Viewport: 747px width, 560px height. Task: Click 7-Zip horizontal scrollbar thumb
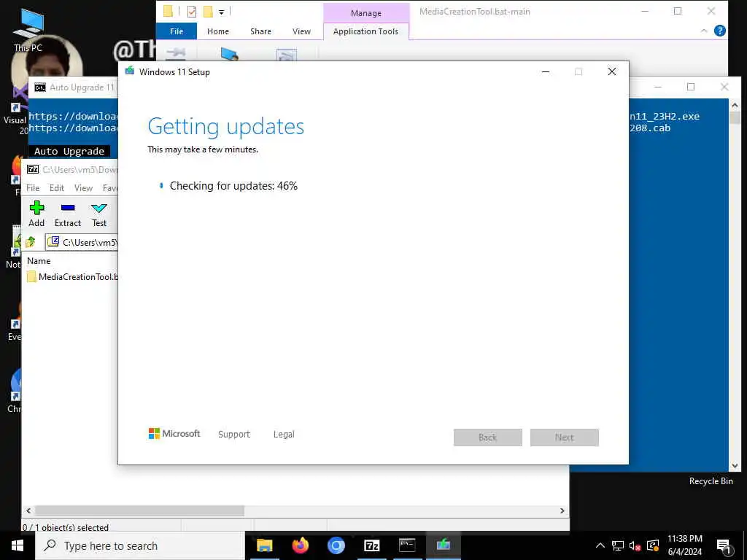tap(139, 510)
